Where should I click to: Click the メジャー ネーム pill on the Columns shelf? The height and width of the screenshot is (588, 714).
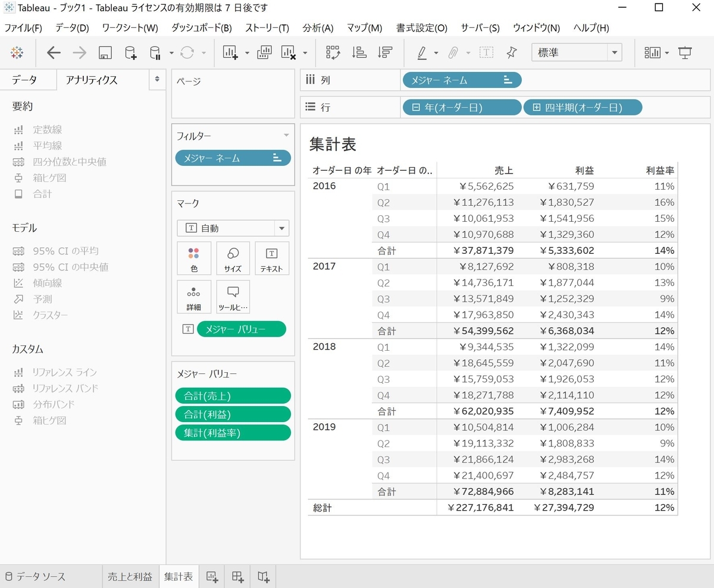(462, 80)
